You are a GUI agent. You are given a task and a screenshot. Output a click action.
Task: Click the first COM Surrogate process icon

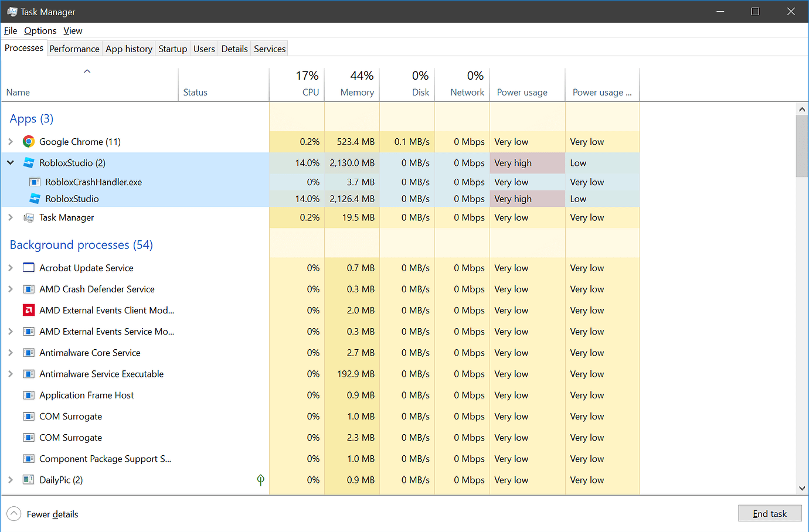point(29,416)
